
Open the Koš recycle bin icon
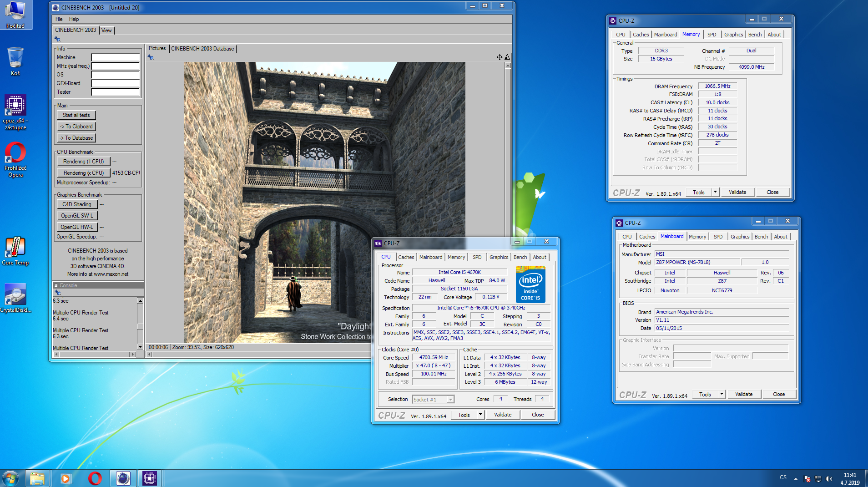[x=15, y=61]
